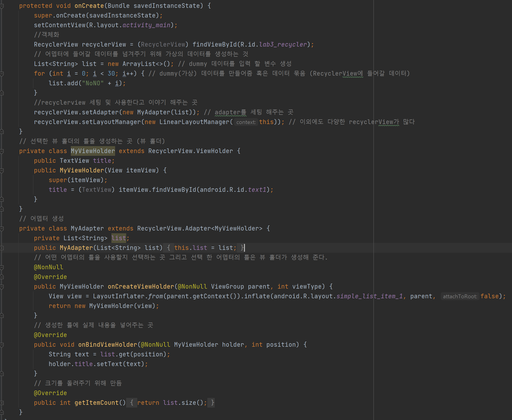
Task: Click the activity_main layout reference
Action: point(146,25)
